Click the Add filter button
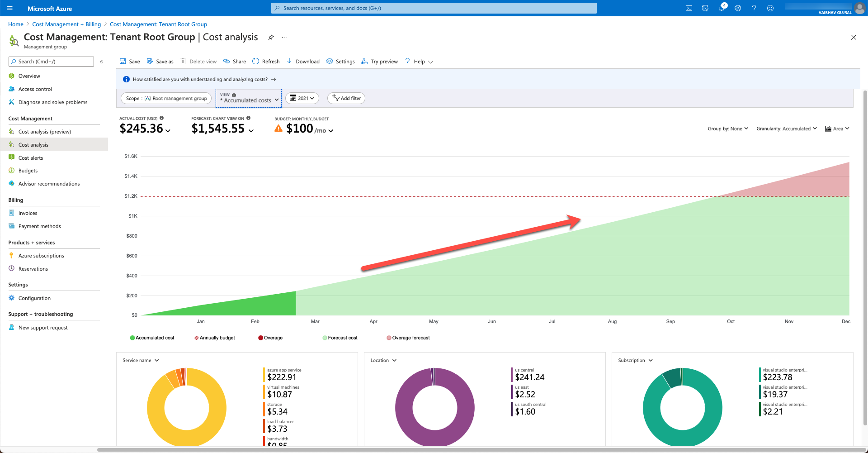868x453 pixels. (346, 98)
